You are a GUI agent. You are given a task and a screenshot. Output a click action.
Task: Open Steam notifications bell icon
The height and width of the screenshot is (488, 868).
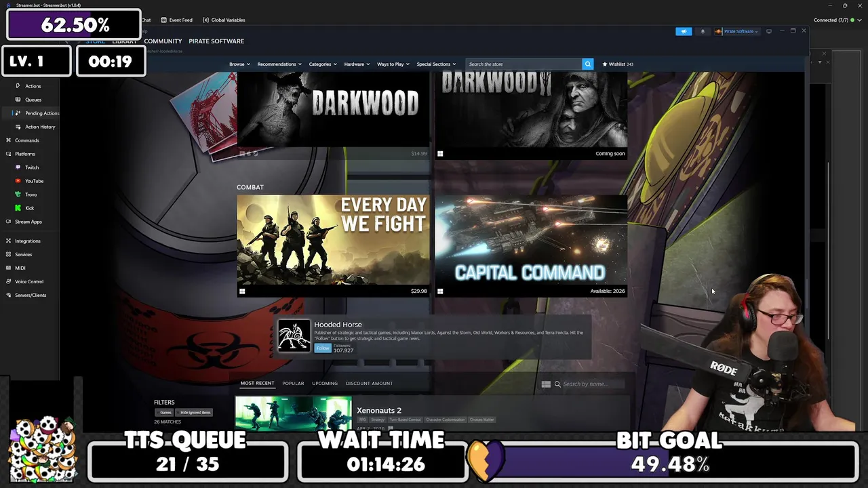pyautogui.click(x=703, y=31)
